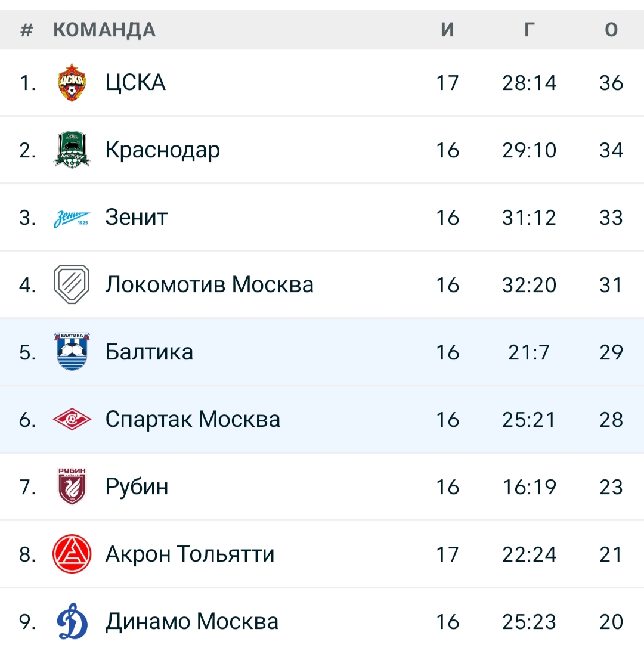Sort by the Г goals column header
Screen dimensions: 644x651
coord(529,30)
